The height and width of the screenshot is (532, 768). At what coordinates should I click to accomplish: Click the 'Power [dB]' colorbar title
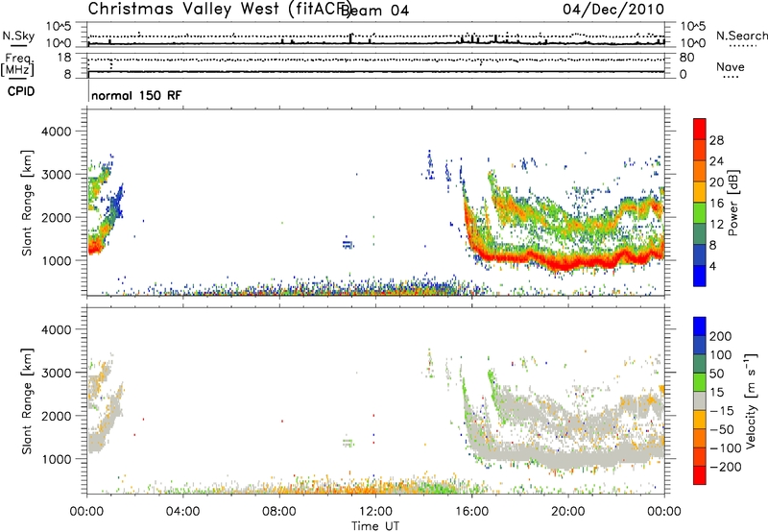click(733, 203)
